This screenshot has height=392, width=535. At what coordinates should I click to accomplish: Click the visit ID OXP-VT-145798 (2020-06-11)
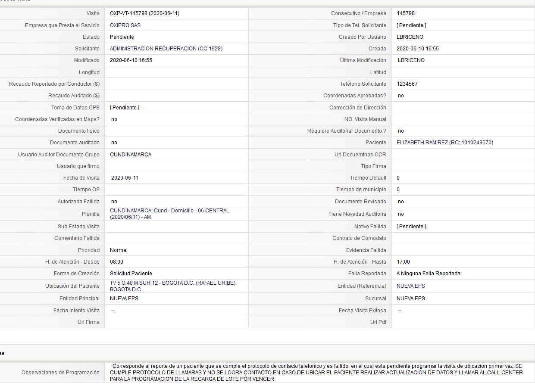click(x=144, y=13)
